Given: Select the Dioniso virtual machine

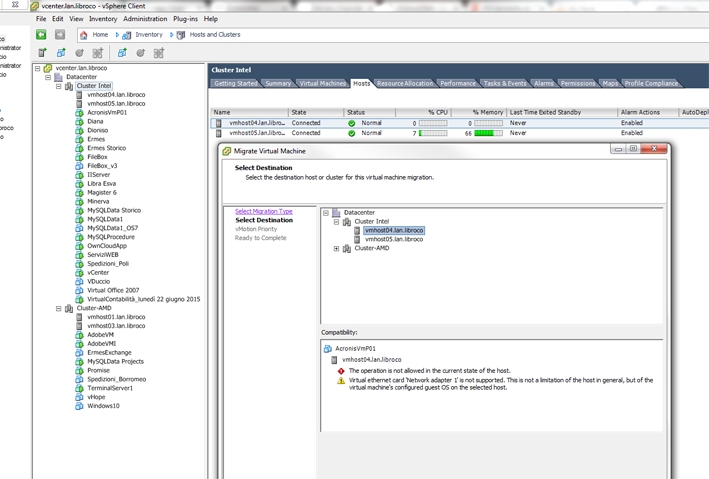Looking at the screenshot, I should (x=98, y=130).
